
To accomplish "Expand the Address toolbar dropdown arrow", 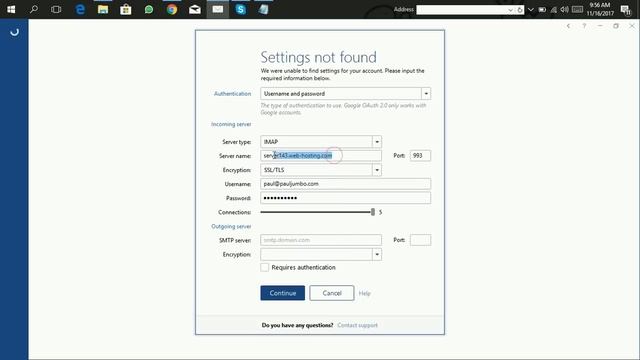I will pos(510,10).
